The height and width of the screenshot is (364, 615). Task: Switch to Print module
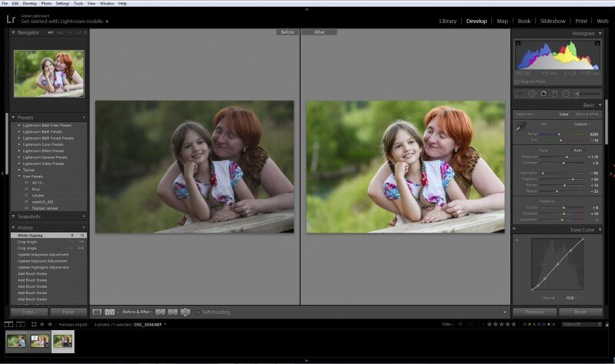pyautogui.click(x=581, y=22)
